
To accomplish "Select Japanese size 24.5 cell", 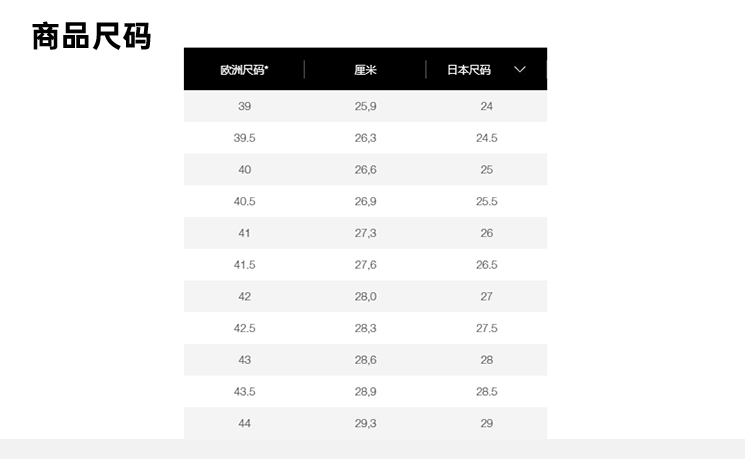I will [487, 138].
